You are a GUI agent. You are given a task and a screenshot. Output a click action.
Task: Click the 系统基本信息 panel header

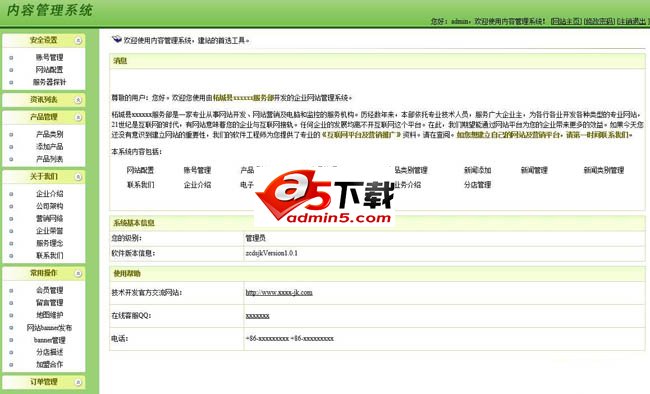pos(377,223)
